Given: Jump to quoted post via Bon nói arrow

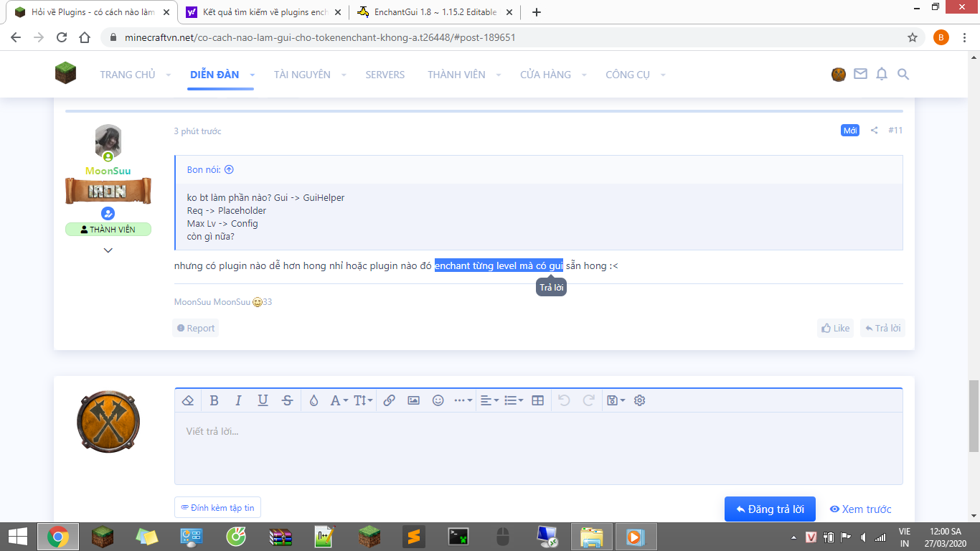Looking at the screenshot, I should [229, 170].
